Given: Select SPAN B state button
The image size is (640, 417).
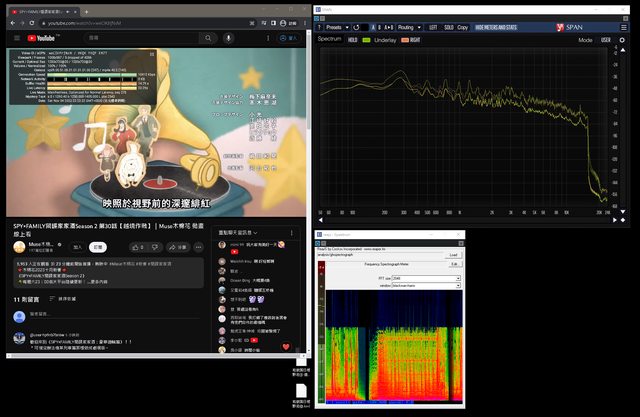Looking at the screenshot, I should [x=379, y=27].
